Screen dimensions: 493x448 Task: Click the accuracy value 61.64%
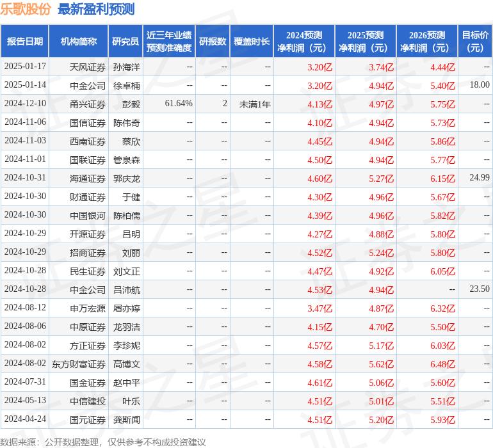point(179,103)
